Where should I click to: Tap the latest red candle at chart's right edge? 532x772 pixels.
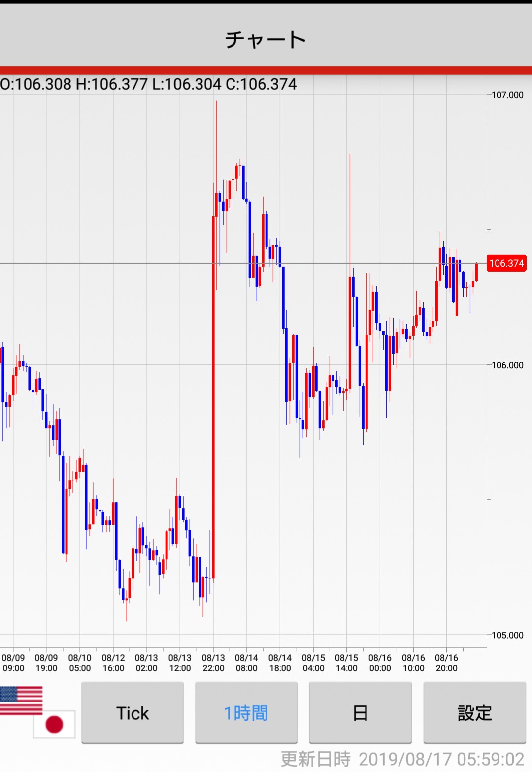(x=476, y=272)
